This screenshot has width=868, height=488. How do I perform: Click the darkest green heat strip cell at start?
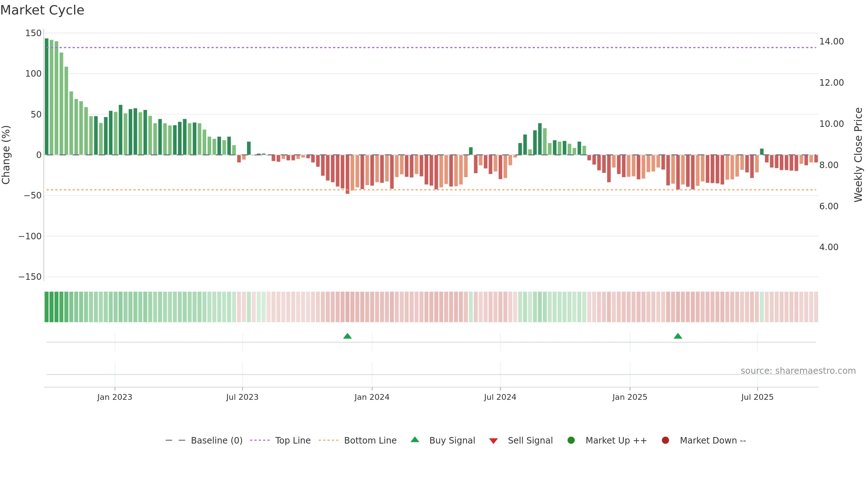click(x=47, y=307)
